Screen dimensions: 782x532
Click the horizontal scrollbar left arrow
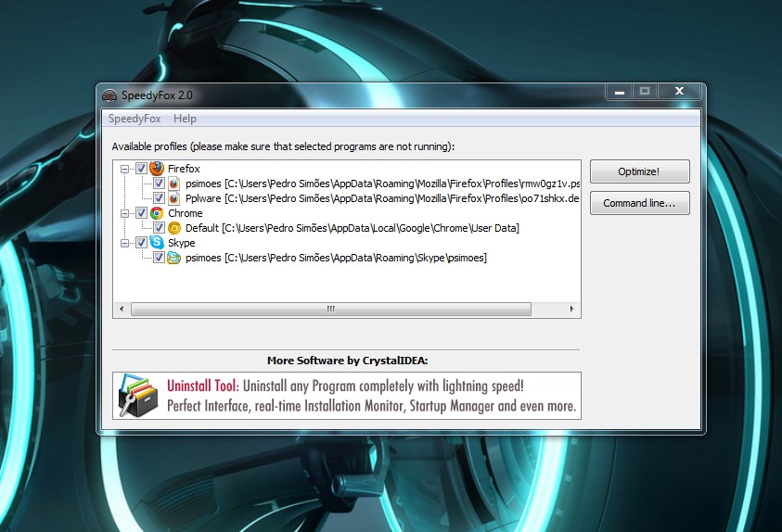[122, 309]
